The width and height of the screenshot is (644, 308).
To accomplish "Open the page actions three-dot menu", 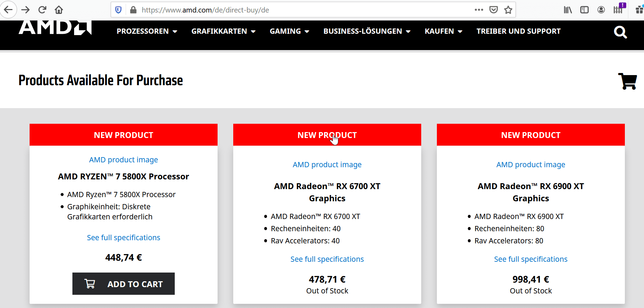I will [x=479, y=10].
